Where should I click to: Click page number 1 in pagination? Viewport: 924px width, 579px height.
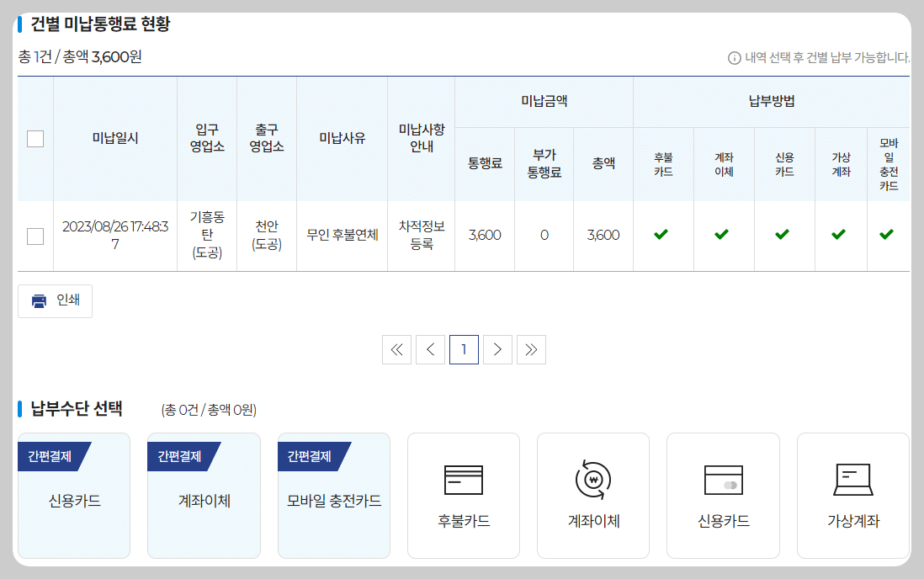click(x=464, y=349)
